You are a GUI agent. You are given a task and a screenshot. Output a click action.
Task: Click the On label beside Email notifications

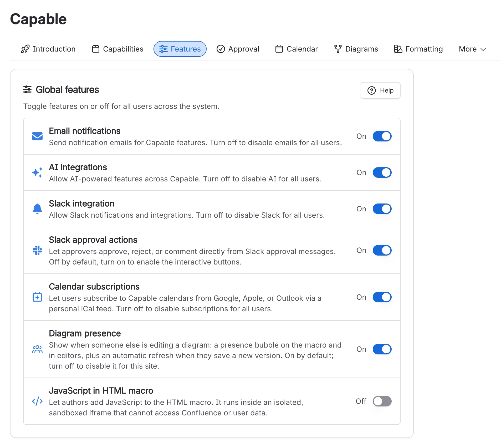[x=361, y=136]
